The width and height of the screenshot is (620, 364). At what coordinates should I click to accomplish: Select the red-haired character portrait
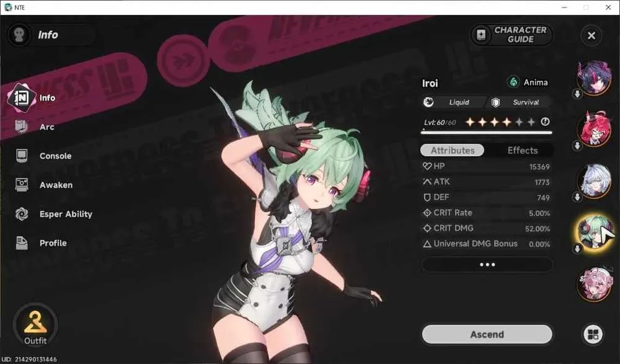point(594,129)
